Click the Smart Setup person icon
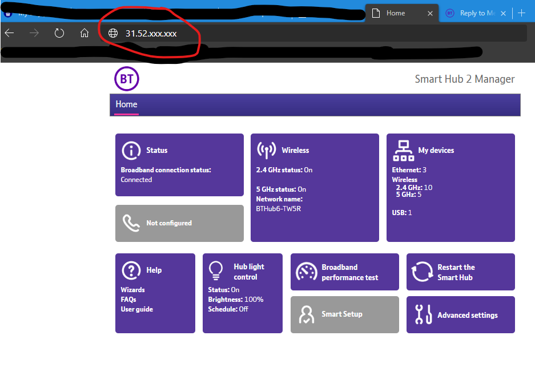Screen dimensions: 535x392 point(307,314)
